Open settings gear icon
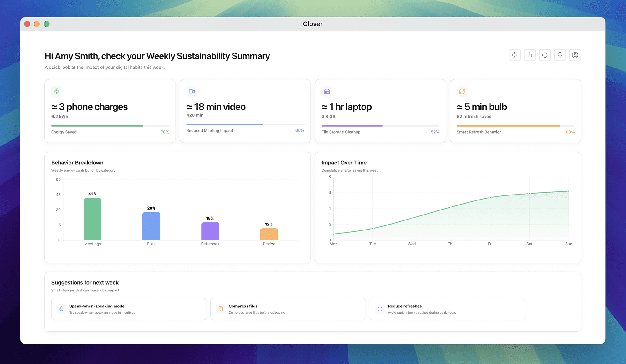Screen dimensions: 626x364 point(545,55)
